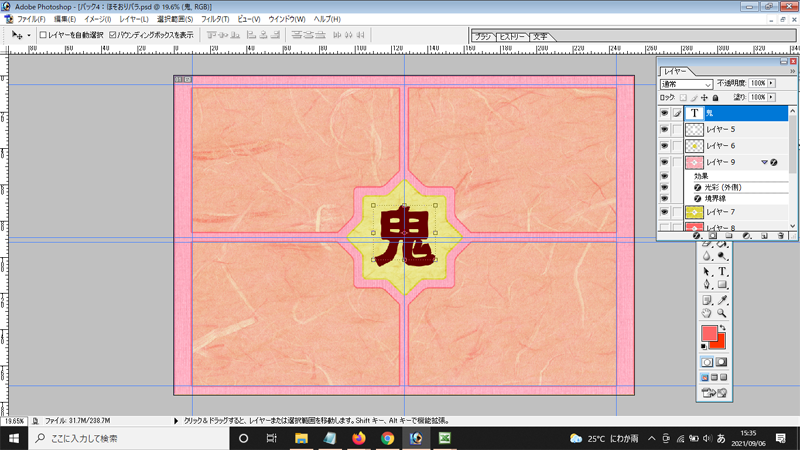
Task: Hide the stroke (境界線) effect
Action: click(x=664, y=198)
